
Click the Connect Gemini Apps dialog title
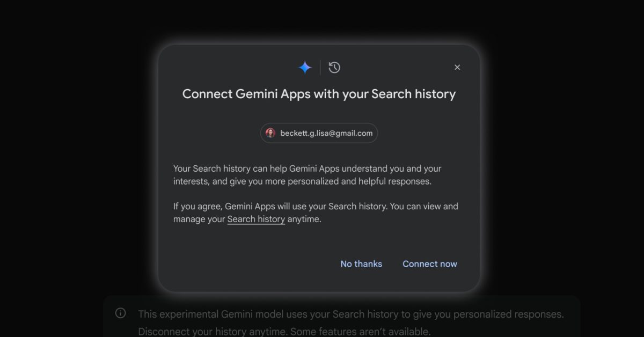pos(319,94)
